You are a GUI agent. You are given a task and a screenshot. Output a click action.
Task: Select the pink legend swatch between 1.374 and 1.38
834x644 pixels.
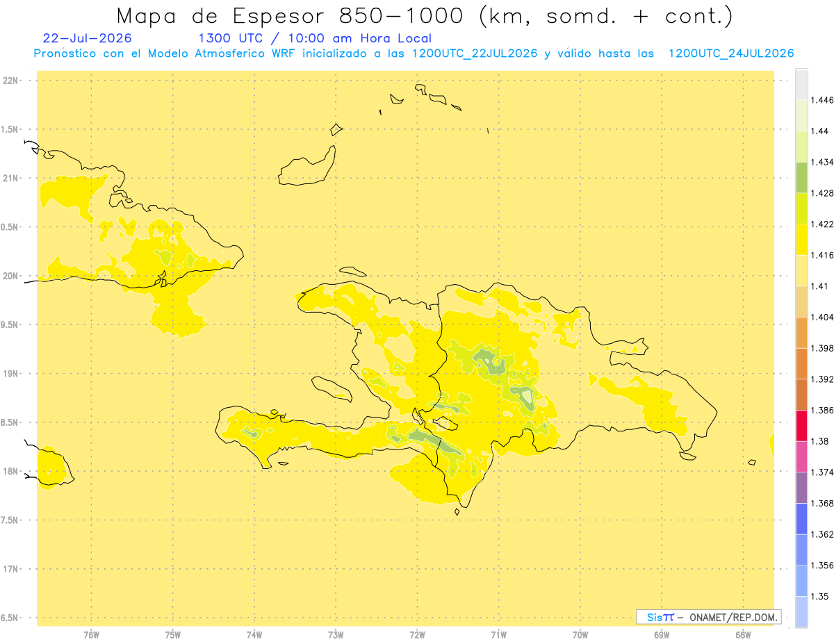point(801,456)
